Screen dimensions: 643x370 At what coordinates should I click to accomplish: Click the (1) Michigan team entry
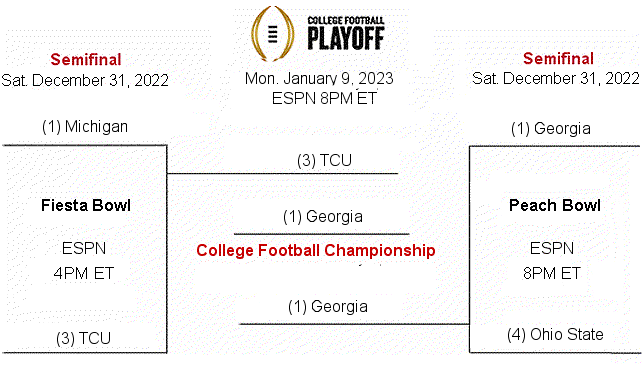coord(85,126)
